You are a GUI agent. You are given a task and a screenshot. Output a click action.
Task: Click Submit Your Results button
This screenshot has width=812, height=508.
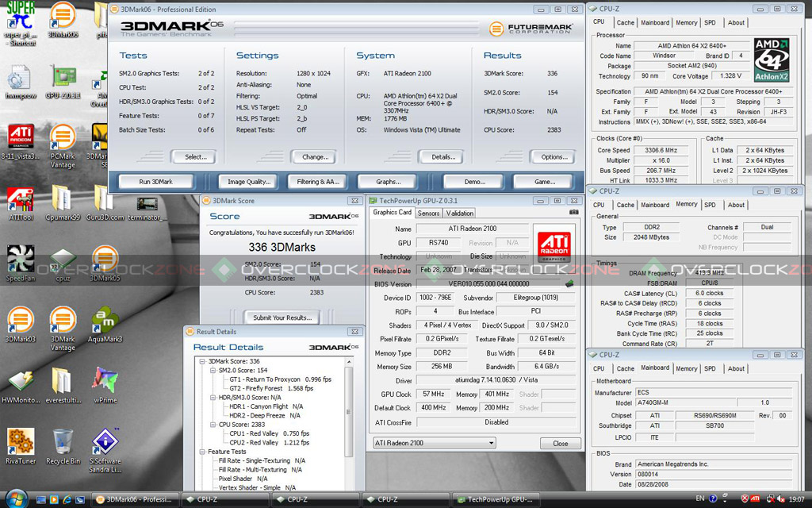click(282, 317)
